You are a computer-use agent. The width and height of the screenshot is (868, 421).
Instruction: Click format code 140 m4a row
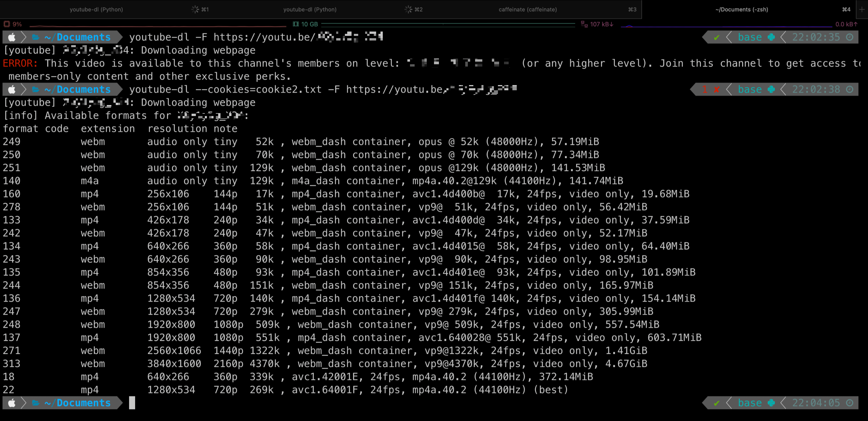point(313,181)
